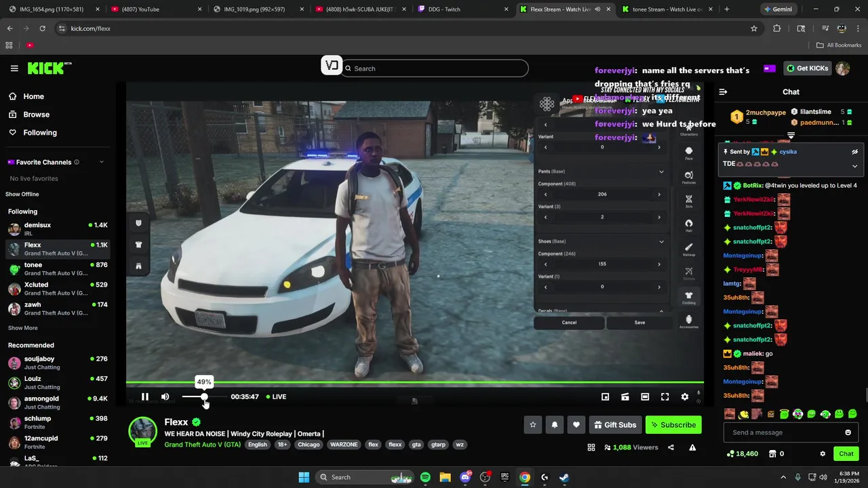Click the Favorite Channels info icon
868x488 pixels.
pyautogui.click(x=76, y=162)
